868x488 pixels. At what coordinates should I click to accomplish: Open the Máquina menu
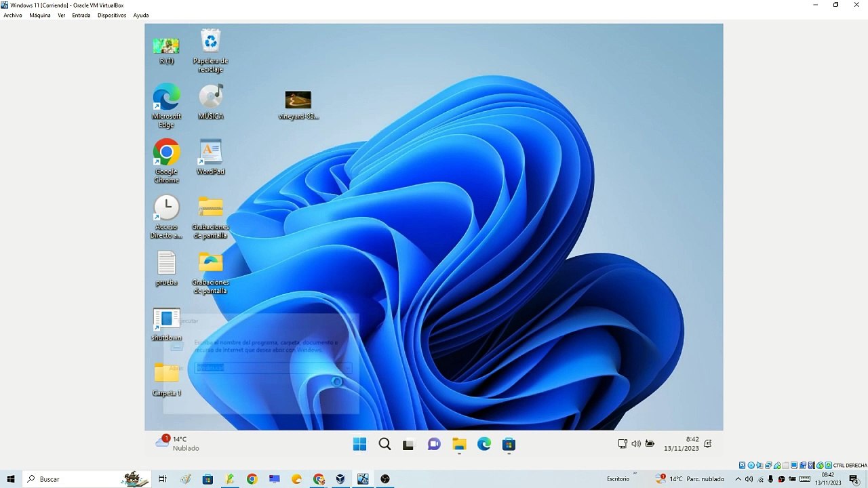40,15
